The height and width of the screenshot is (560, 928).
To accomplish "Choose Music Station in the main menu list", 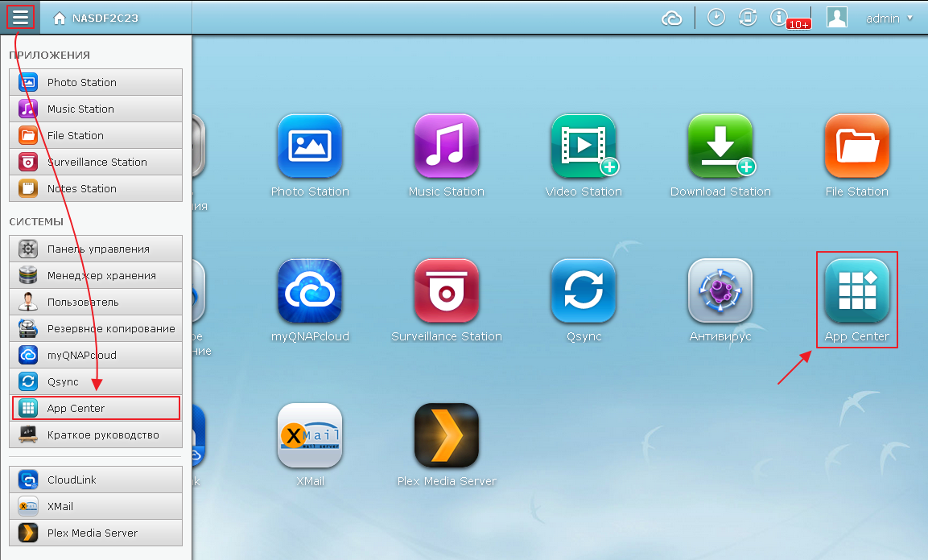I will pyautogui.click(x=96, y=109).
